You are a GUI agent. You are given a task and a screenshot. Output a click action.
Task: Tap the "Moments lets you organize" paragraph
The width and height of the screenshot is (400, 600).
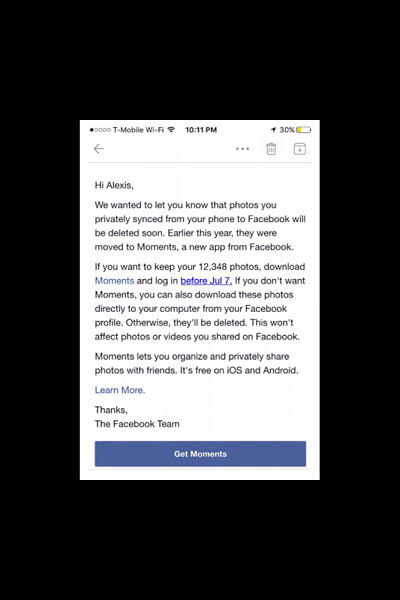click(196, 363)
